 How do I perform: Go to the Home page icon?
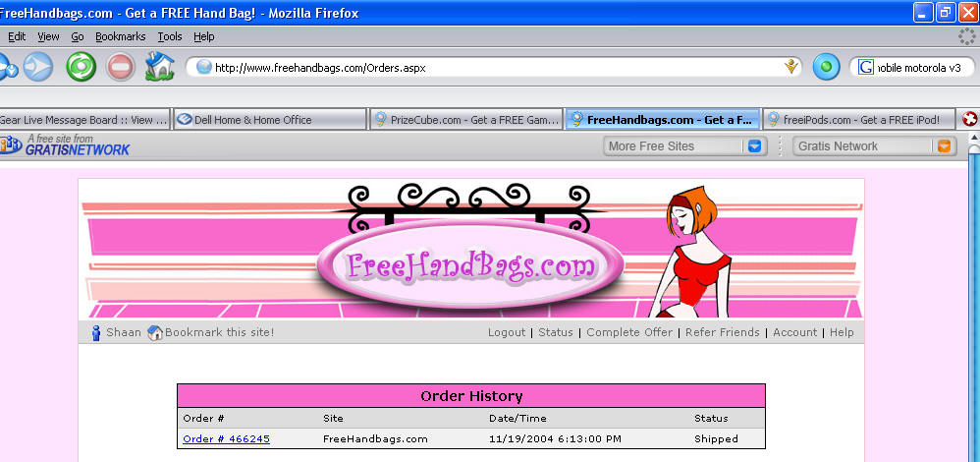159,67
